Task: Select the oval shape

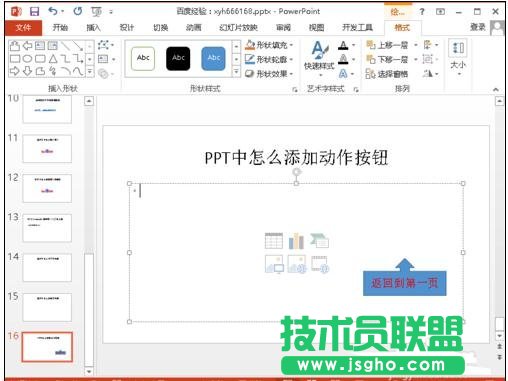Action: tap(27, 59)
